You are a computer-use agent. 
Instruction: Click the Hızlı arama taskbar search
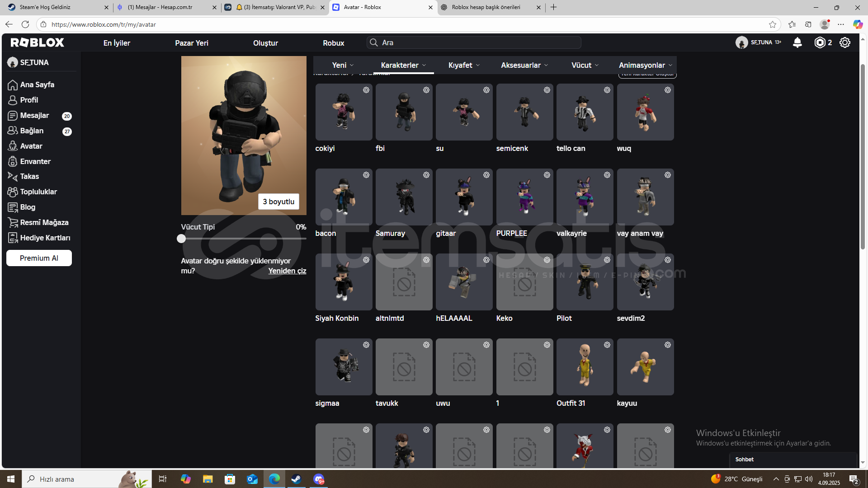tap(86, 479)
